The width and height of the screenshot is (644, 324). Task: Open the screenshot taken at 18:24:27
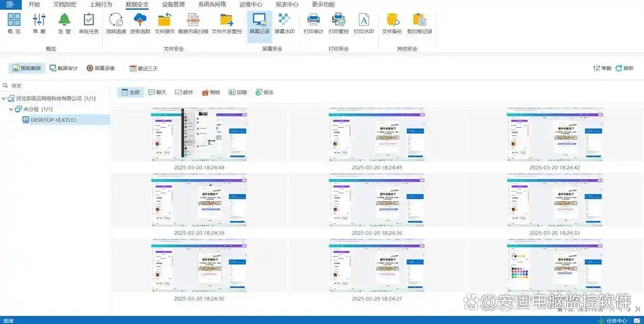tap(377, 265)
